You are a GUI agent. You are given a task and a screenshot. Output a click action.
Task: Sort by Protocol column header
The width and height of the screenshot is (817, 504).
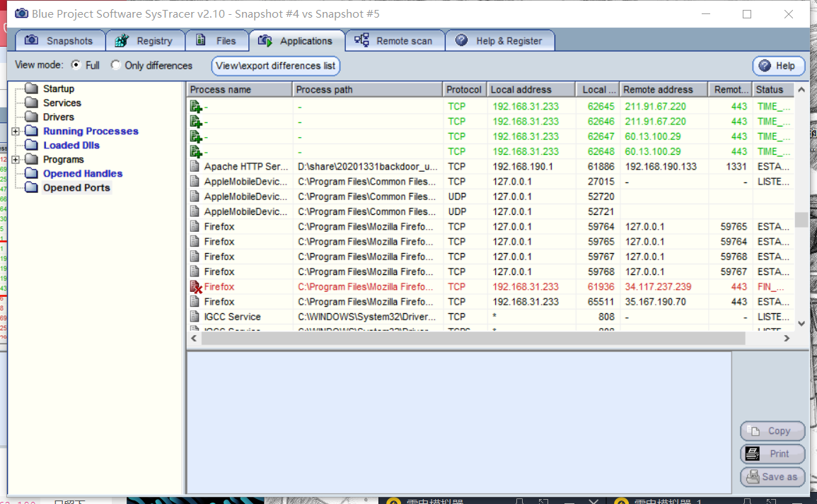(x=464, y=90)
